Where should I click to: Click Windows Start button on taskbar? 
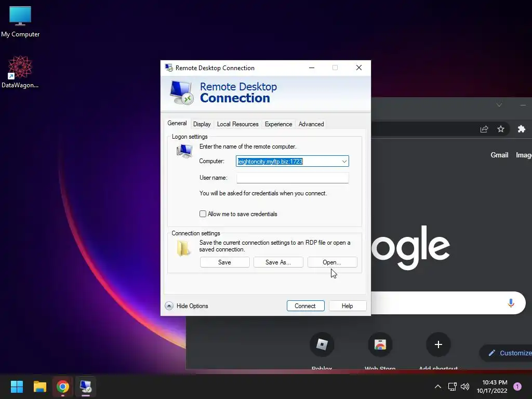click(x=17, y=387)
